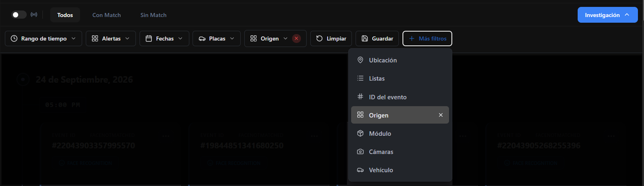Image resolution: width=644 pixels, height=186 pixels.
Task: Remove Origen filter with red X
Action: coord(297,38)
